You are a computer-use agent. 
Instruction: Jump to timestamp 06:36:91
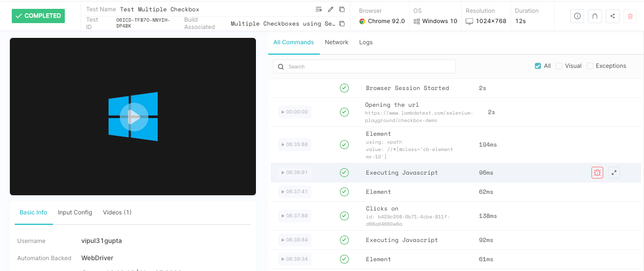(295, 173)
